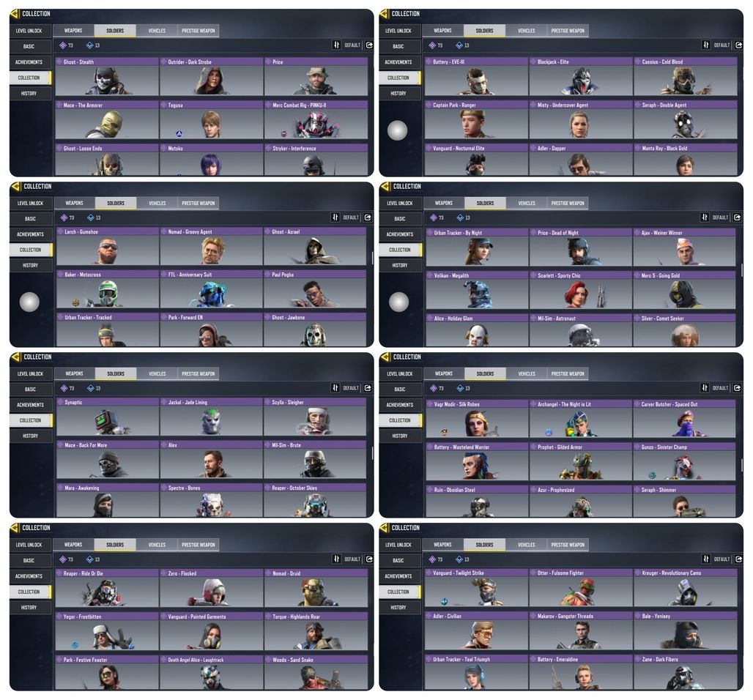This screenshot has height=700, width=753.
Task: Open DEFAULT sort dropdown above Kreuger - Revolutionary Camo
Action: pos(722,559)
